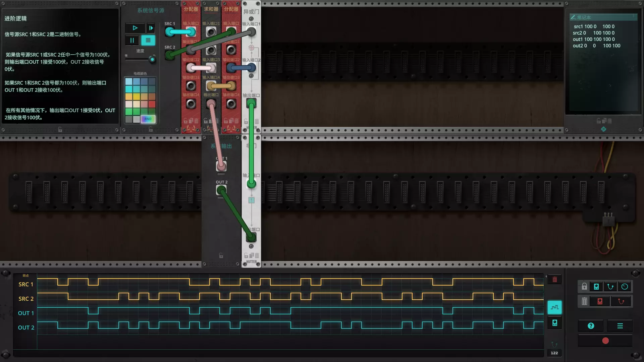The width and height of the screenshot is (644, 362).
Task: Click the cyan dial knob icon
Action: [625, 287]
